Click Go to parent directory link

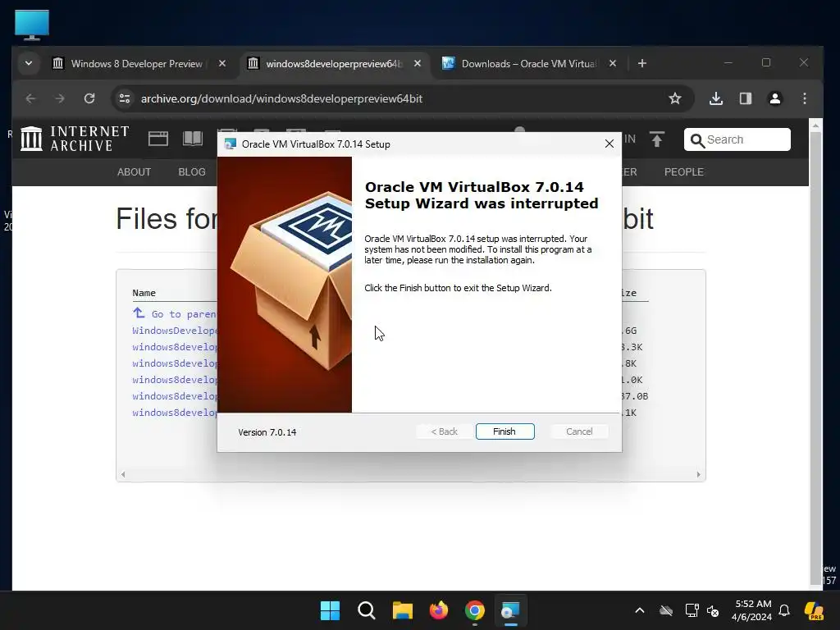click(175, 314)
